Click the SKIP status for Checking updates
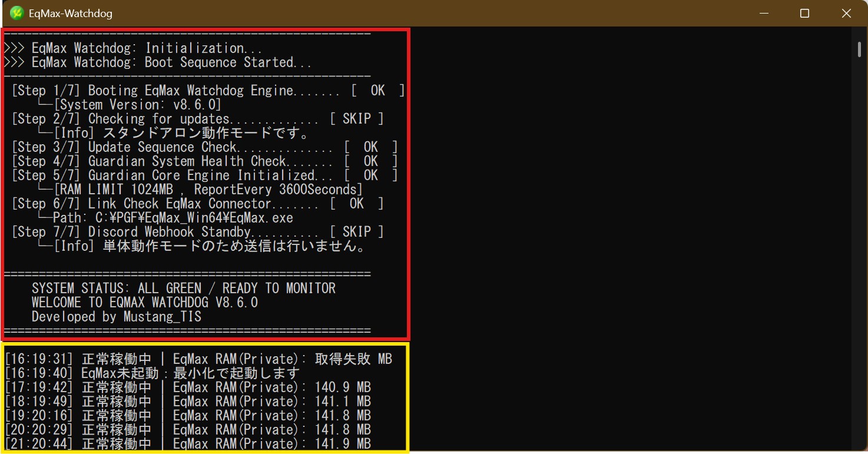This screenshot has width=868, height=454. click(x=356, y=119)
